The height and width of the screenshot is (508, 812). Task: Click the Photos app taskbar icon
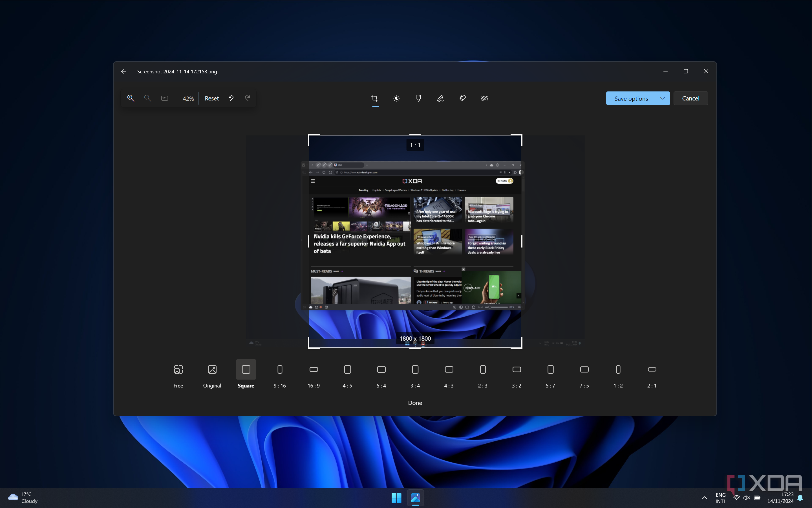pyautogui.click(x=415, y=498)
